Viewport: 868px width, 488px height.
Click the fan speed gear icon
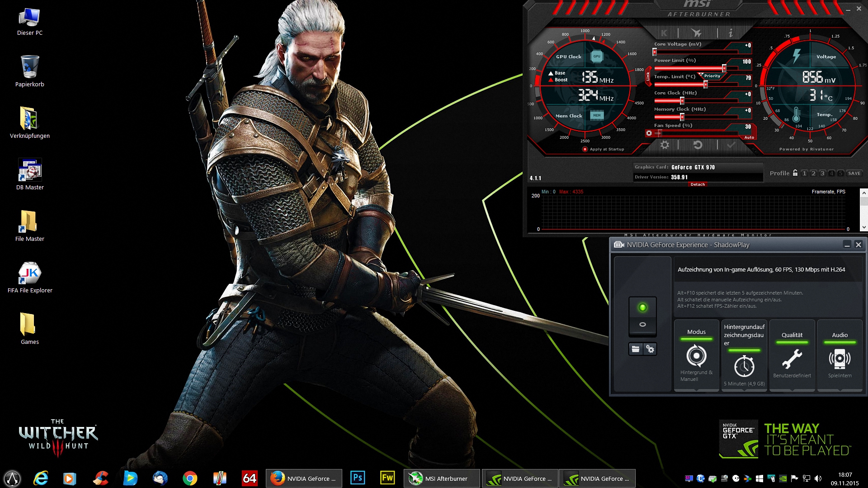tap(649, 133)
